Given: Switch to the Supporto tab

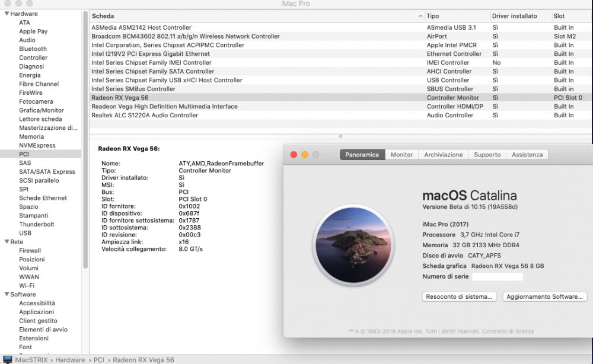Looking at the screenshot, I should (x=487, y=155).
